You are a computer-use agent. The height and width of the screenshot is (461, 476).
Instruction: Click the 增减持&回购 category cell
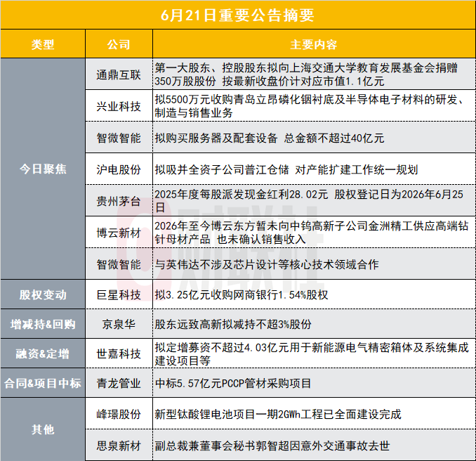click(43, 324)
